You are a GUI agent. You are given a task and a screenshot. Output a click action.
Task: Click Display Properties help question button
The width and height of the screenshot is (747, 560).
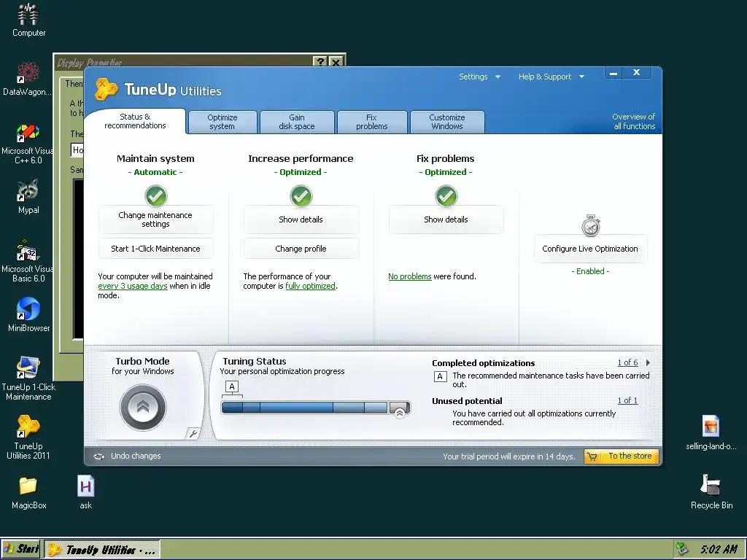[x=320, y=62]
